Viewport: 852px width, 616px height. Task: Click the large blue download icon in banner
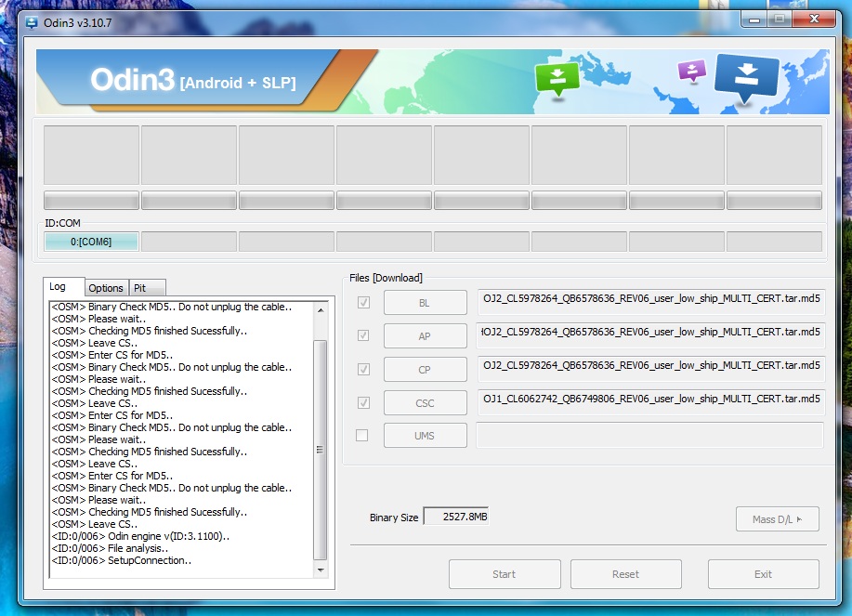point(747,78)
